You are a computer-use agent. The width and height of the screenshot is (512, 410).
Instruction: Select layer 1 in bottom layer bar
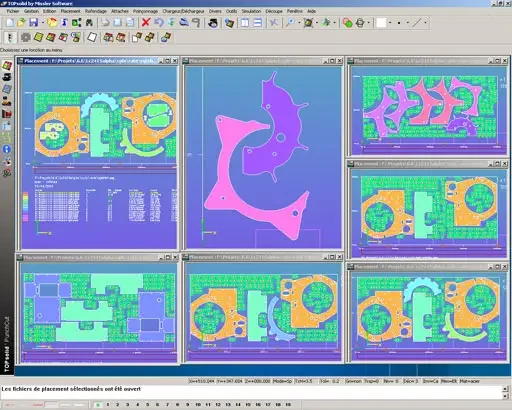107,405
